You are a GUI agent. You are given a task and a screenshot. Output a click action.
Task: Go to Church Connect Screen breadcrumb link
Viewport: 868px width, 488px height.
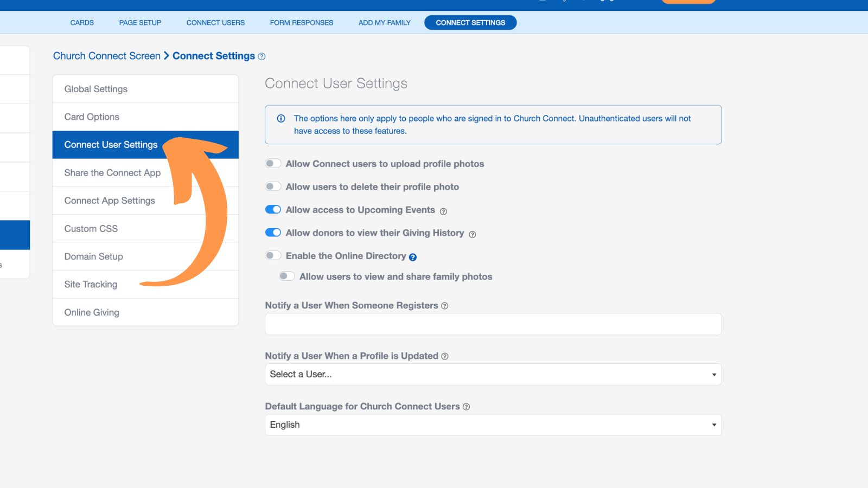pos(107,56)
